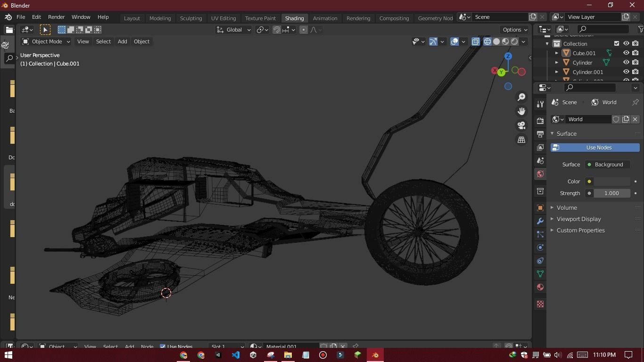Viewport: 644px width, 362px height.
Task: Click the Use Nodes button
Action: pyautogui.click(x=595, y=148)
